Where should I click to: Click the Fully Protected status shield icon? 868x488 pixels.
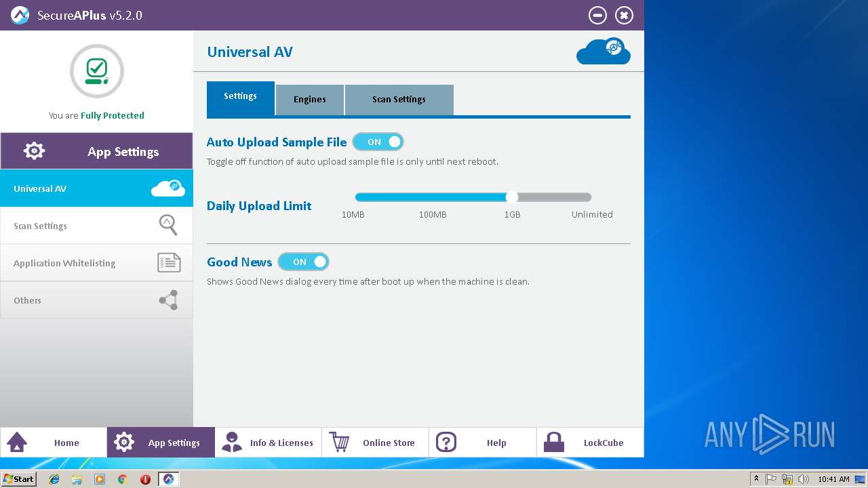coord(96,71)
